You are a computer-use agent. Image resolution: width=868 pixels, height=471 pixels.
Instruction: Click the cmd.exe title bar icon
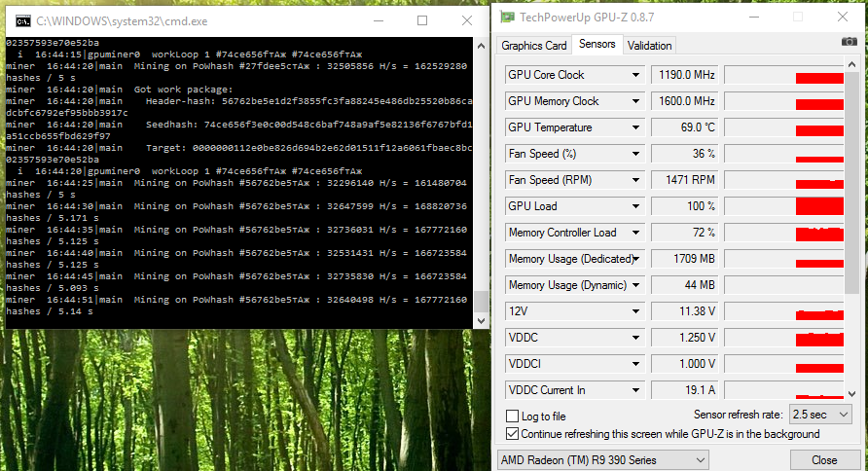click(x=23, y=19)
